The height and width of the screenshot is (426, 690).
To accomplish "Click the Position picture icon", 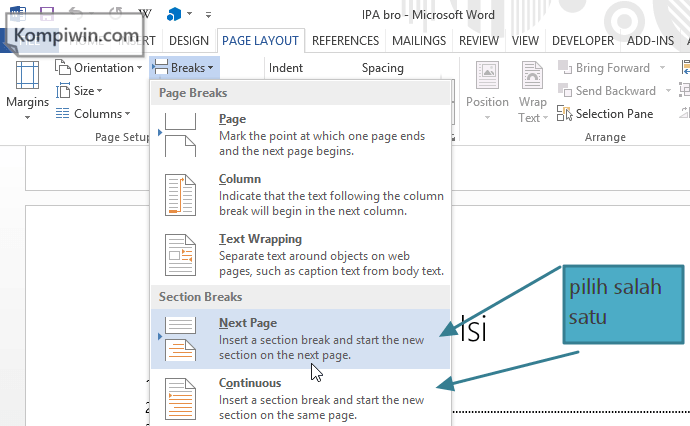I will tap(488, 75).
